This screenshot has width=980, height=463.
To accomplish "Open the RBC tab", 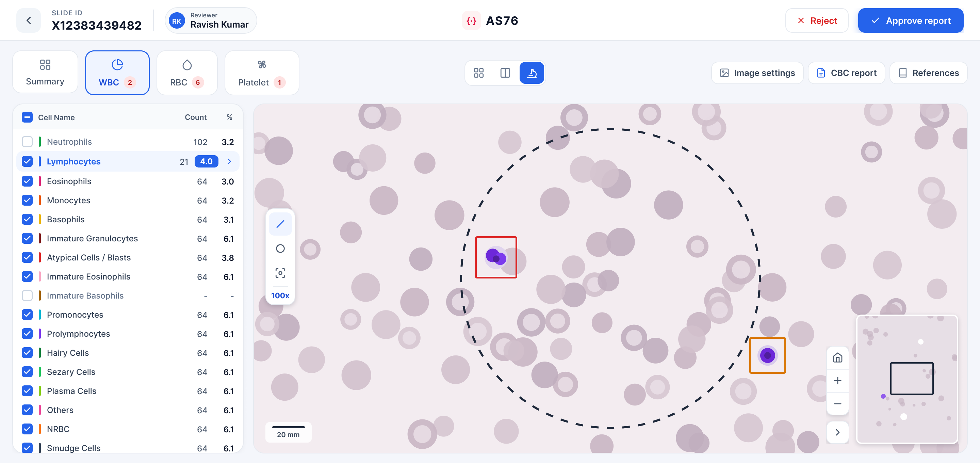I will (x=187, y=73).
